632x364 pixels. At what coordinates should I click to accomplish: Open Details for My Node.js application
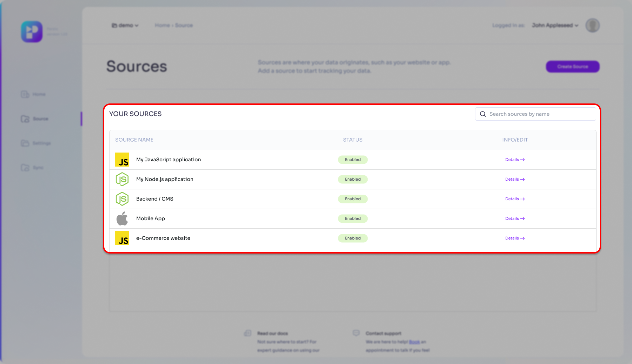tap(515, 179)
